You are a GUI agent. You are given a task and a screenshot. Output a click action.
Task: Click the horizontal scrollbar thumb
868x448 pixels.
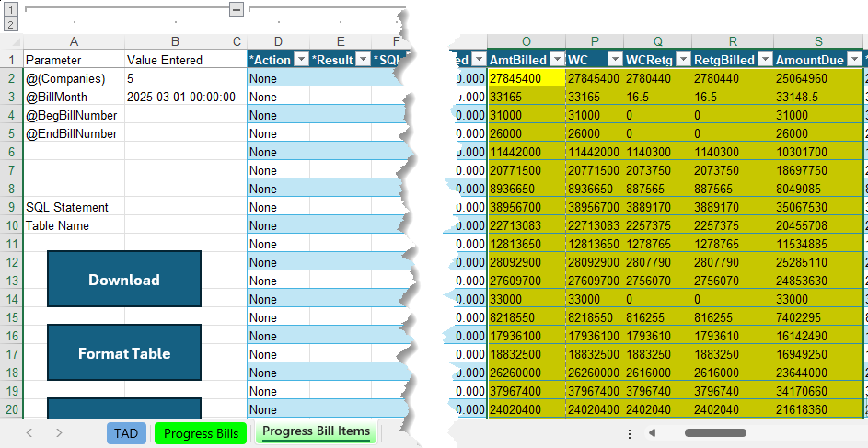(715, 433)
